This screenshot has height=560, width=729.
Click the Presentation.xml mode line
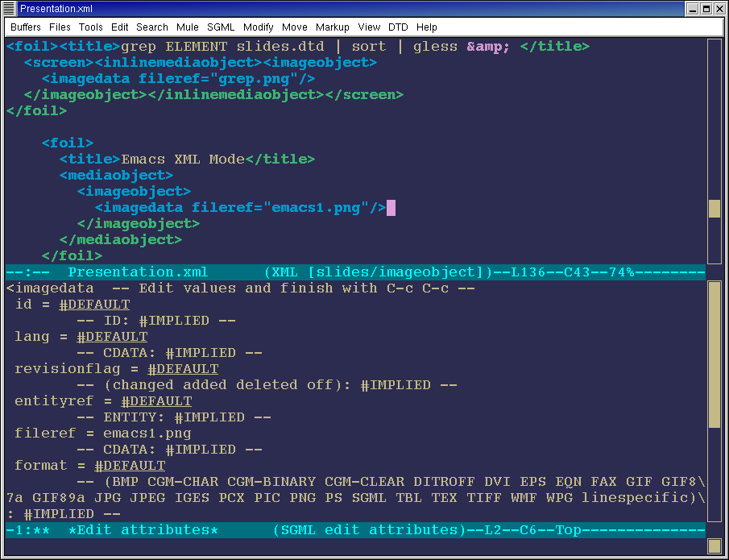[x=354, y=272]
